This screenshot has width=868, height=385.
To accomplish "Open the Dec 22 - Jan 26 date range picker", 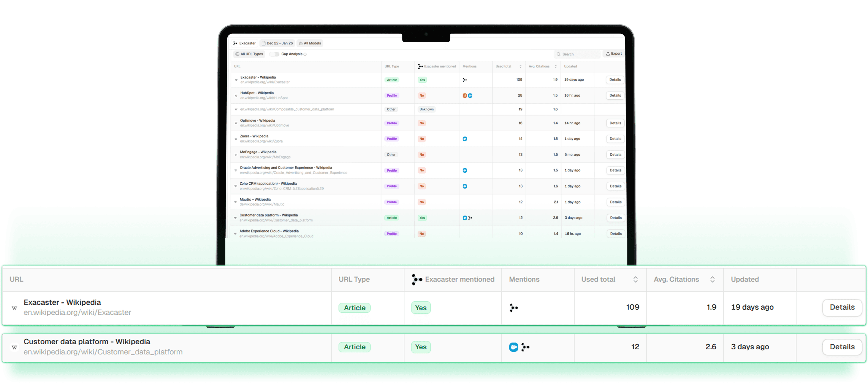I will 277,43.
